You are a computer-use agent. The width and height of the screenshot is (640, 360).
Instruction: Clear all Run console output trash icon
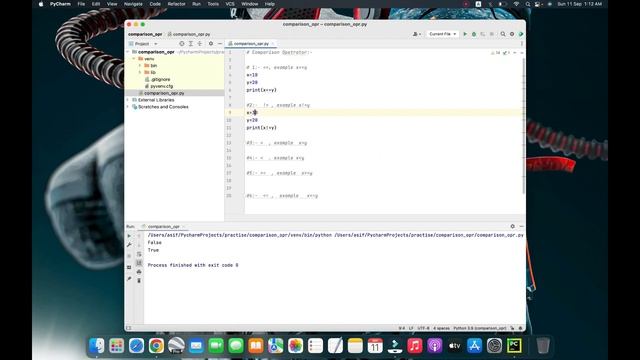coord(139,281)
